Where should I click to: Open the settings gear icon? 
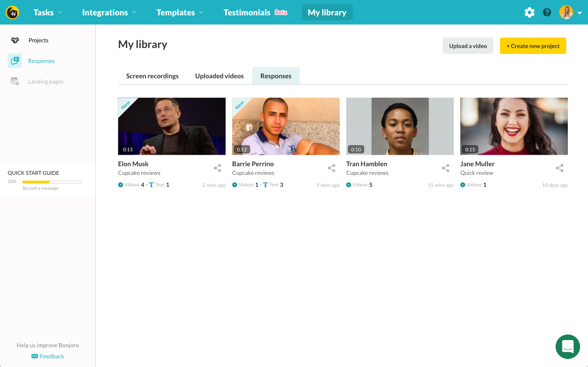[x=529, y=12]
